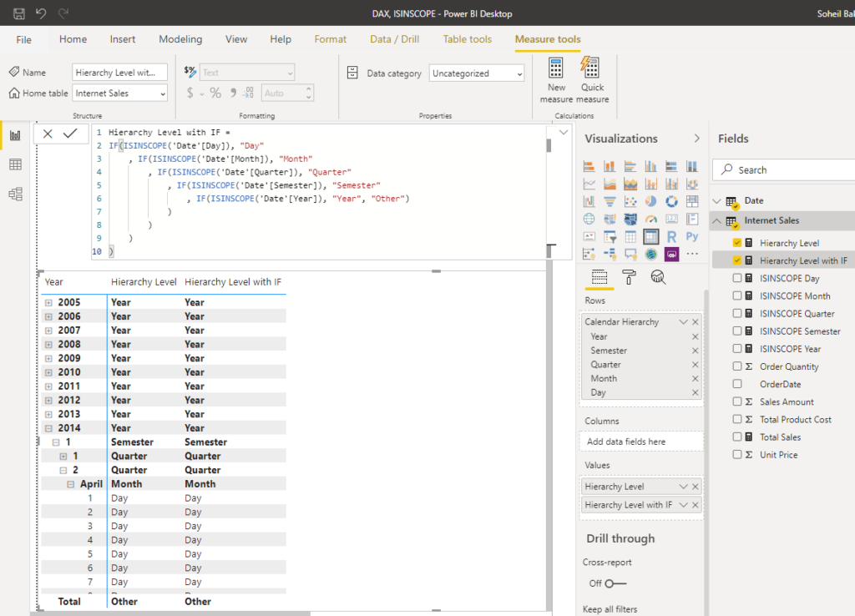This screenshot has width=855, height=616.
Task: Click the measure Name input field
Action: (119, 73)
